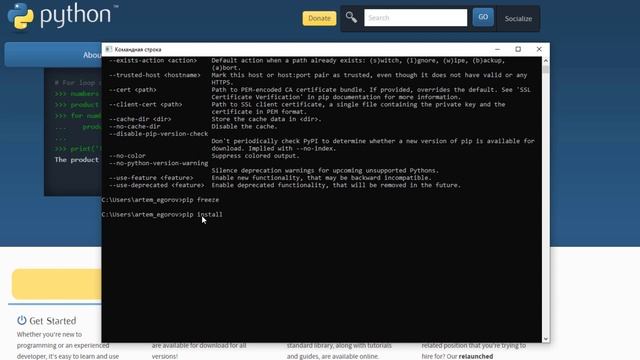The height and width of the screenshot is (360, 640).
Task: Click the '--exists-action <action>' option text
Action: click(x=153, y=60)
